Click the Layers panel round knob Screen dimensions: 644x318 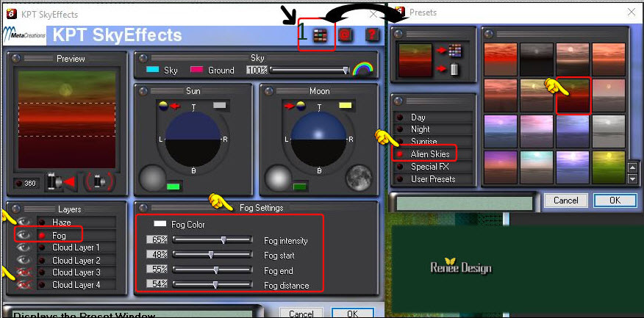point(15,209)
